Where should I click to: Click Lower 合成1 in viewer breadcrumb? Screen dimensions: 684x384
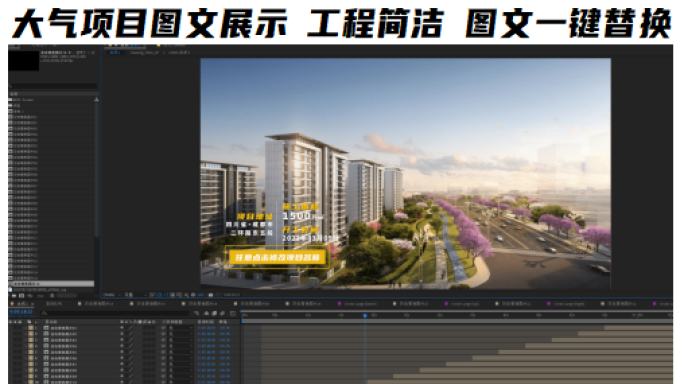point(179,52)
